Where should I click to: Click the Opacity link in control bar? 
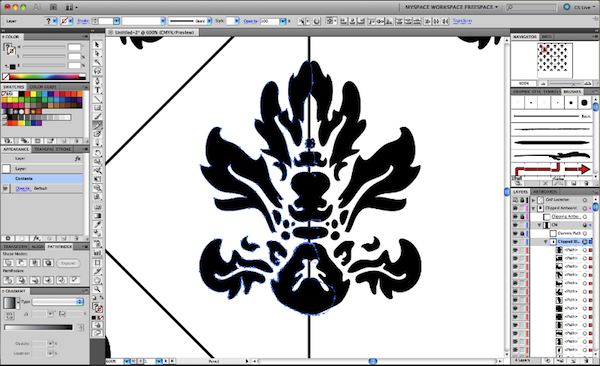point(251,21)
